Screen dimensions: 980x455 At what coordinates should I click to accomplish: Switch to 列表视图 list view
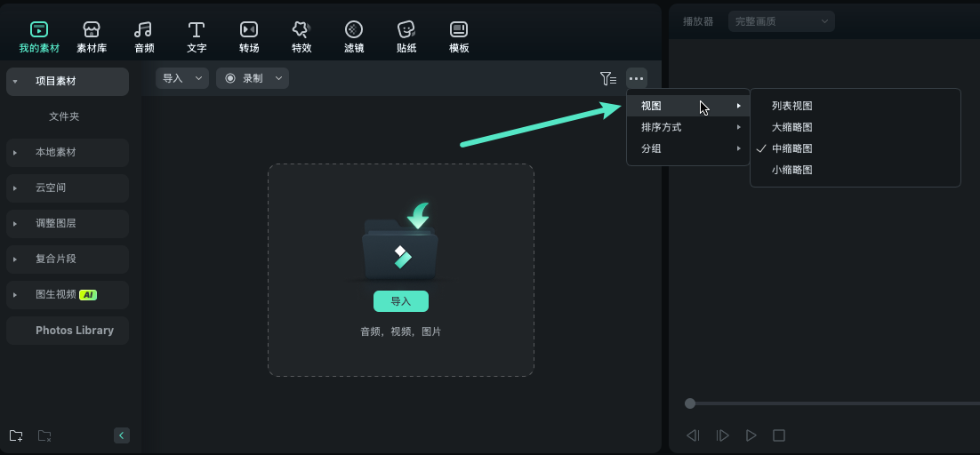(791, 106)
